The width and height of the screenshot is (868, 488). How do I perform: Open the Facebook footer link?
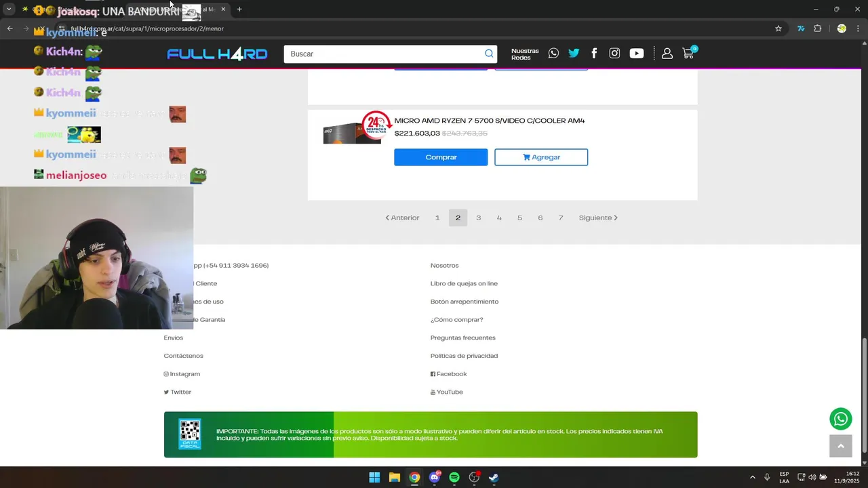point(448,374)
